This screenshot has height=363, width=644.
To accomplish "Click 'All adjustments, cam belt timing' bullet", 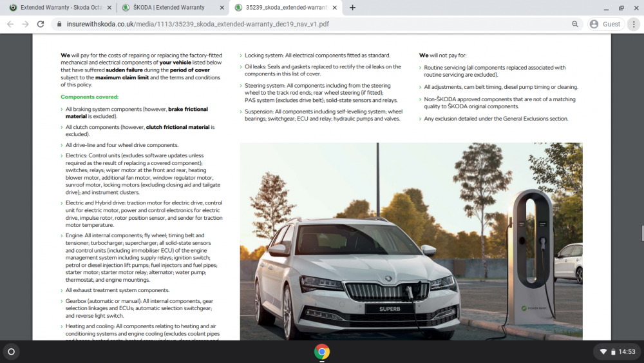I will (501, 87).
